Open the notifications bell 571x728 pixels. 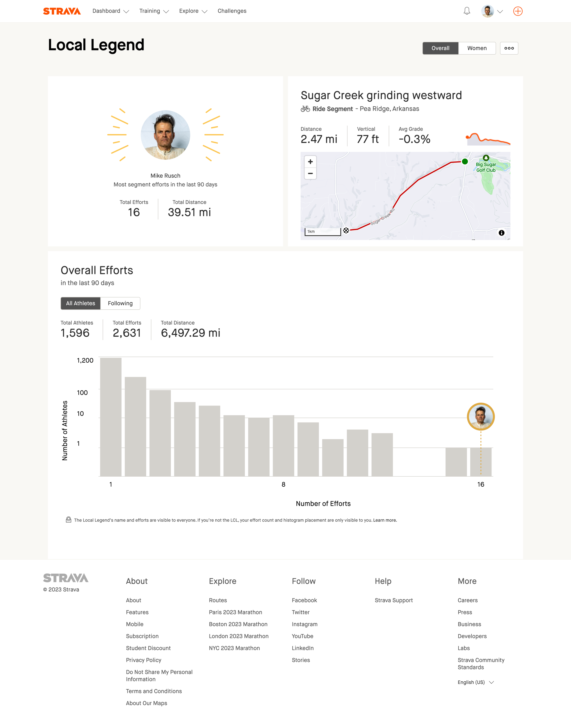pyautogui.click(x=467, y=11)
